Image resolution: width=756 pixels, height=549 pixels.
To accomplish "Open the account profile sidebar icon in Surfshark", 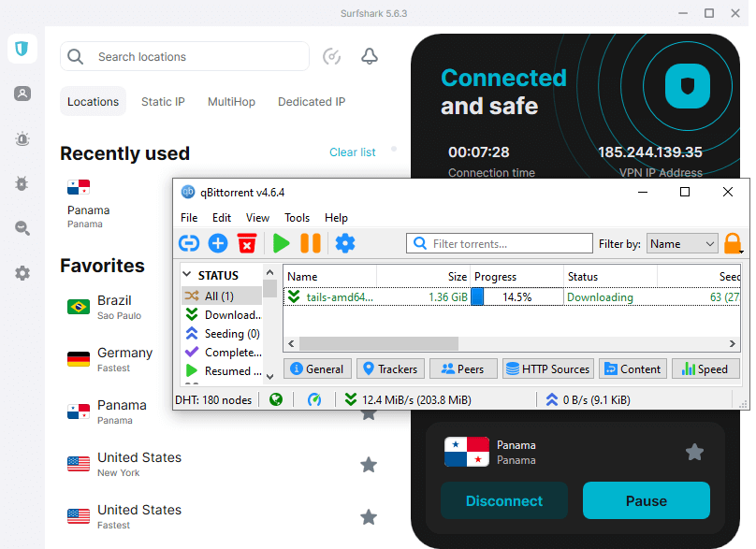I will [x=22, y=93].
